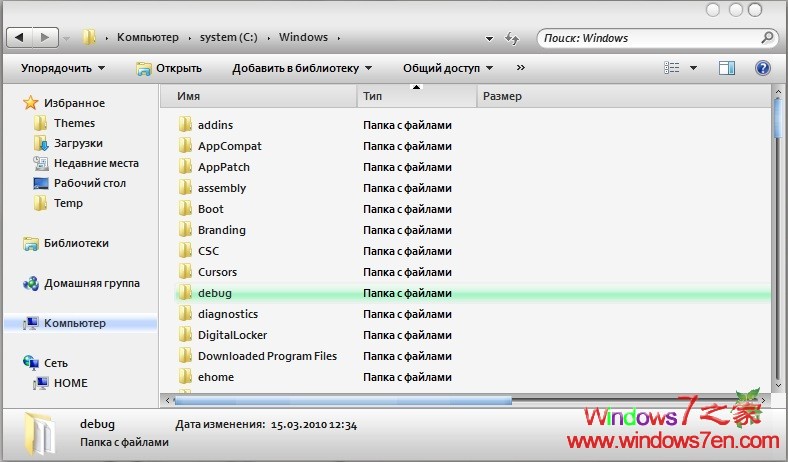
Task: Click the horizontal scrollbar left arrow
Action: pyautogui.click(x=167, y=401)
